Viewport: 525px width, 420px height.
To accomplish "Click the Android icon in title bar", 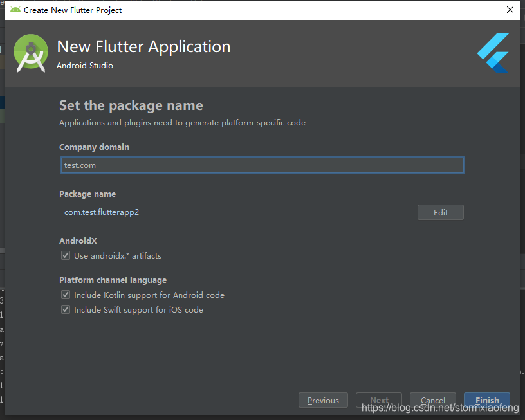I will click(x=15, y=10).
